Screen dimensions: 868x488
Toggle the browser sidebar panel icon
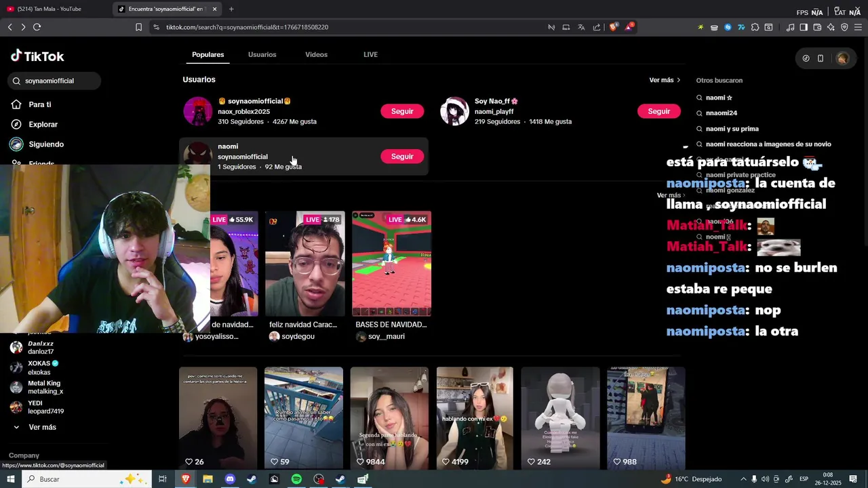[804, 27]
